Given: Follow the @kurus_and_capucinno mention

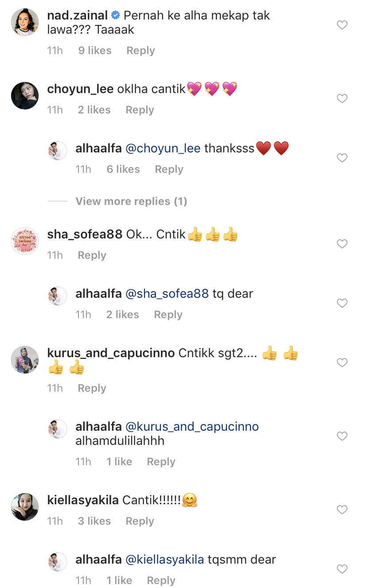Looking at the screenshot, I should pyautogui.click(x=192, y=427).
